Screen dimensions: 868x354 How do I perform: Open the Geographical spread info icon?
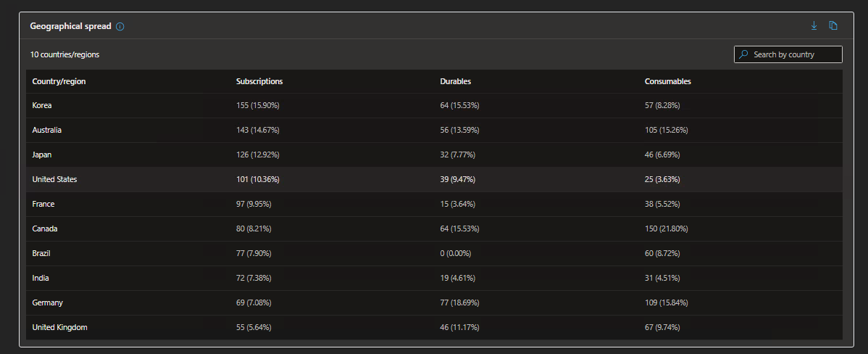point(120,26)
